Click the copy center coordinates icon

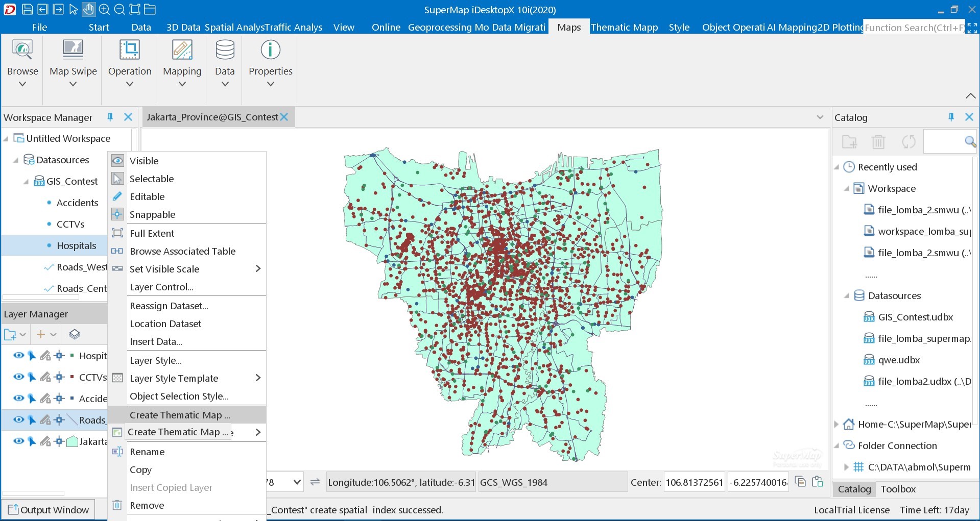click(x=801, y=481)
